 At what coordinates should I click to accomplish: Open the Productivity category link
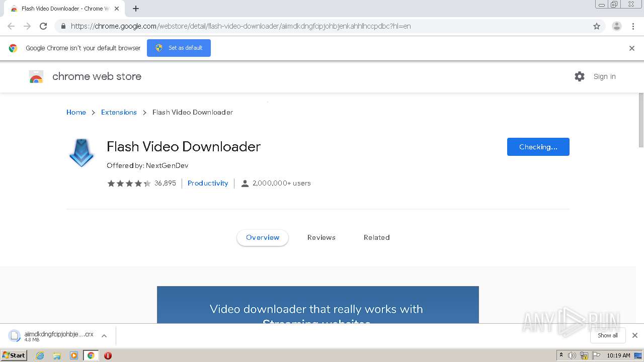coord(208,183)
